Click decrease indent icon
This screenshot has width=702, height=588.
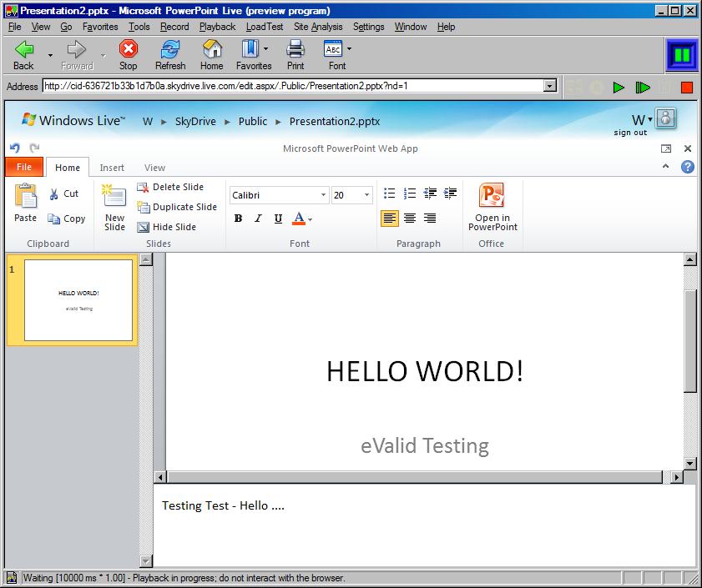(430, 193)
